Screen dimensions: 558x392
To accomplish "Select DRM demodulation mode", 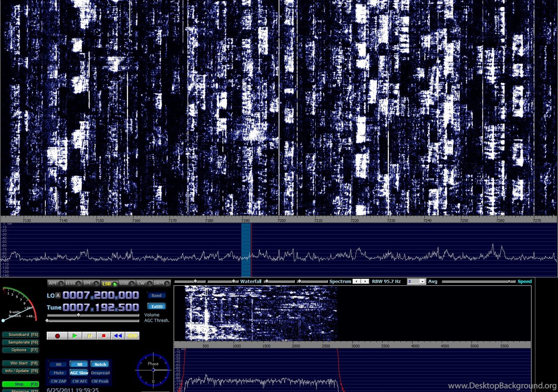I will [x=161, y=283].
